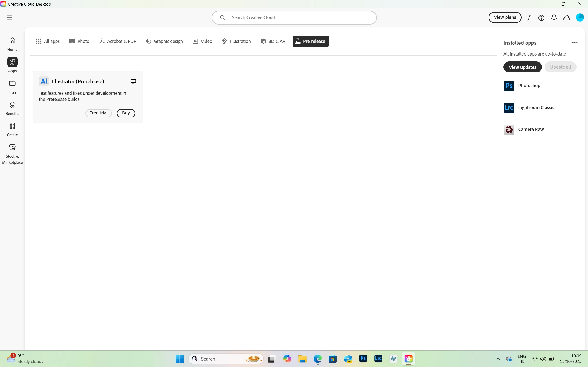The image size is (588, 367).
Task: Check cloud sync status icon
Action: pos(567,18)
